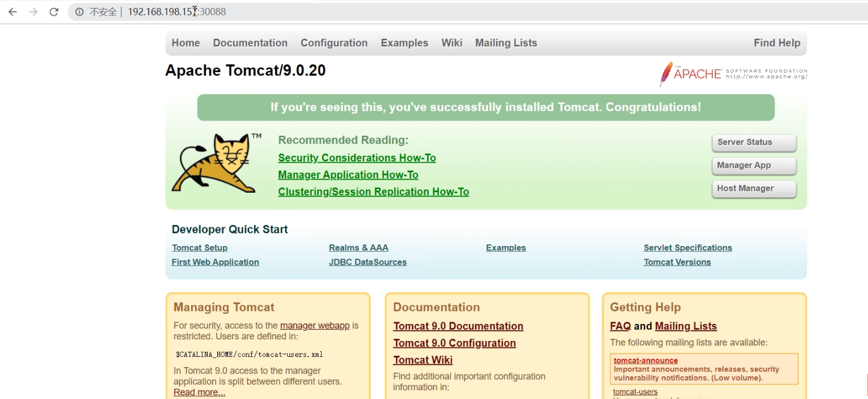Click the browser back arrow
Image resolution: width=868 pixels, height=399 pixels.
pyautogui.click(x=13, y=12)
